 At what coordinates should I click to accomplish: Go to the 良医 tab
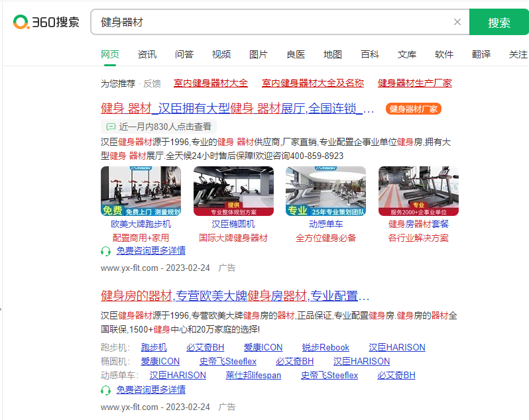tap(296, 54)
